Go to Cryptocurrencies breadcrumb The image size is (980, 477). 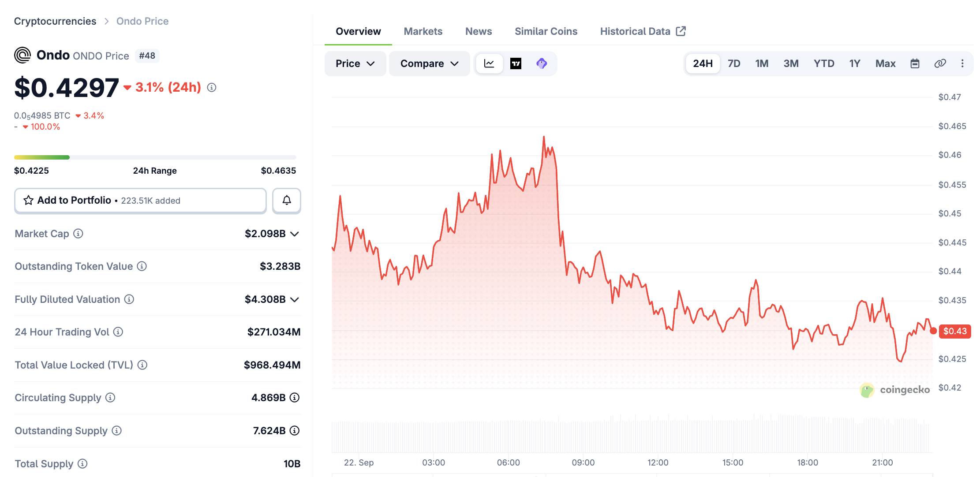click(55, 21)
